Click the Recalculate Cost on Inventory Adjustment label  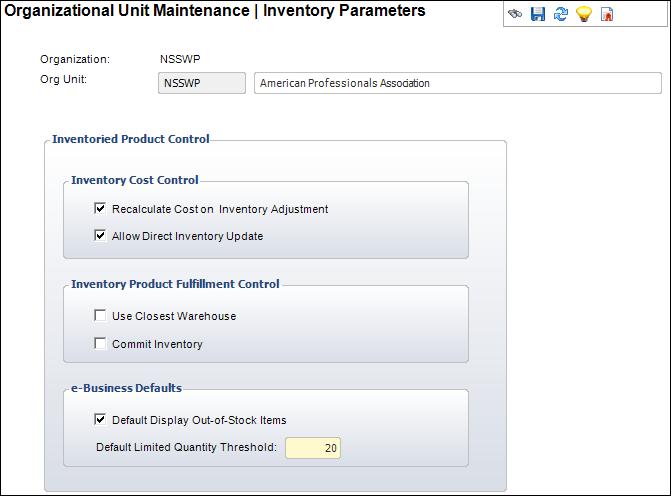(x=220, y=209)
